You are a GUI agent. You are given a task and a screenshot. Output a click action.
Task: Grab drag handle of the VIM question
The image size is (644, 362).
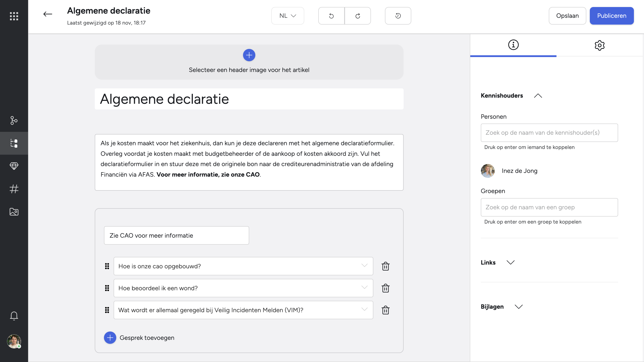(x=107, y=310)
